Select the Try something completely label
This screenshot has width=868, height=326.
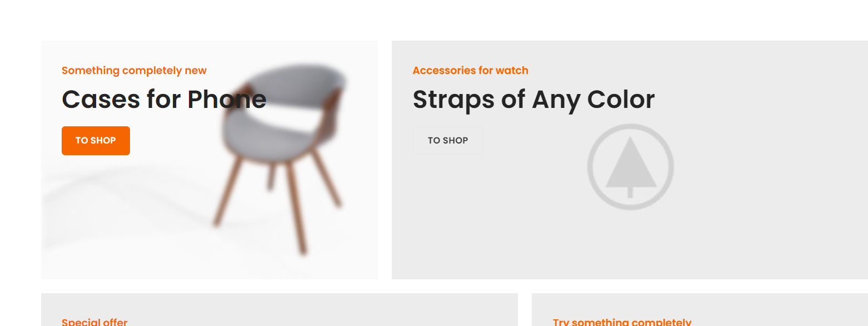pyautogui.click(x=622, y=322)
